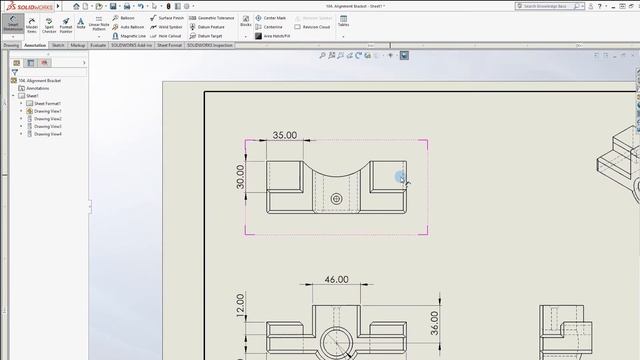Viewport: 640px width, 360px height.
Task: Insert a Datum Target
Action: click(x=206, y=36)
